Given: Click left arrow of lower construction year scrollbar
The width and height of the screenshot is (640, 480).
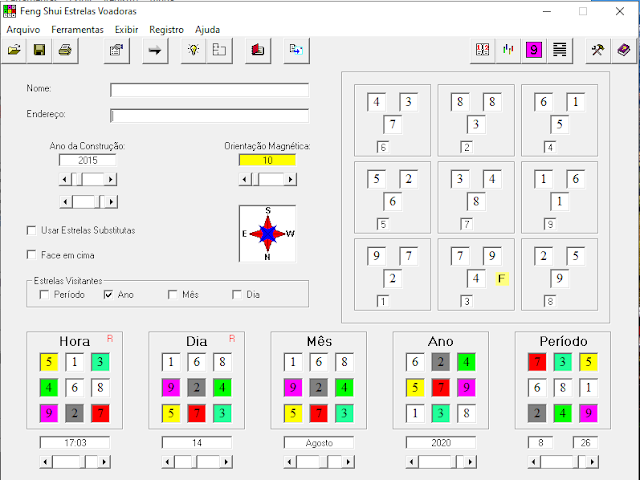Looking at the screenshot, I should pos(66,202).
